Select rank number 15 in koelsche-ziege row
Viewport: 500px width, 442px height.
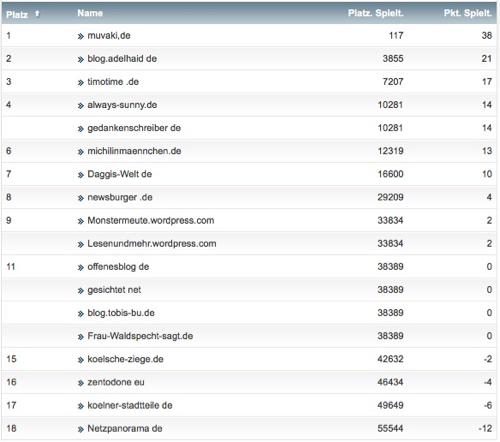(11, 359)
